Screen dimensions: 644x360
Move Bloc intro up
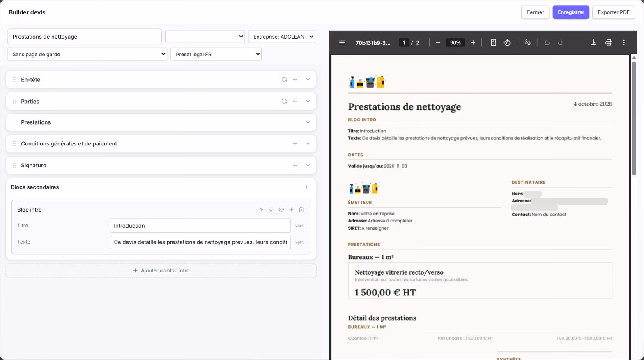[x=261, y=210]
